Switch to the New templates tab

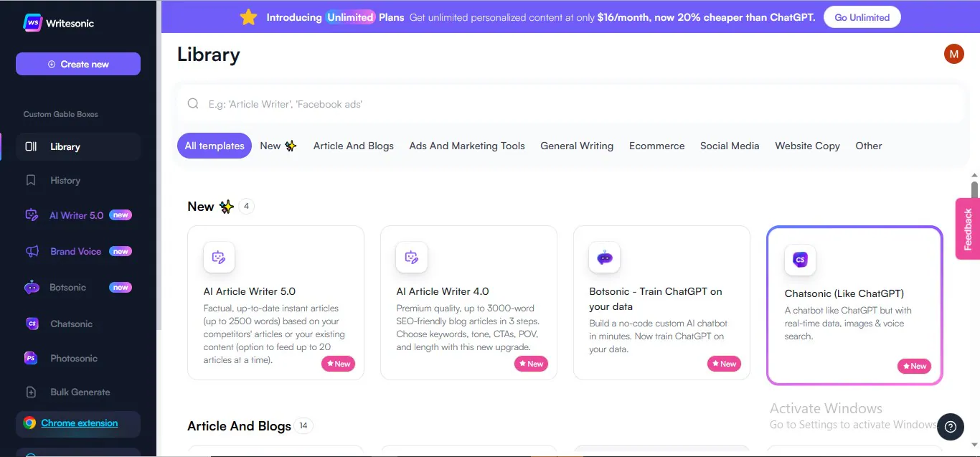pos(278,146)
